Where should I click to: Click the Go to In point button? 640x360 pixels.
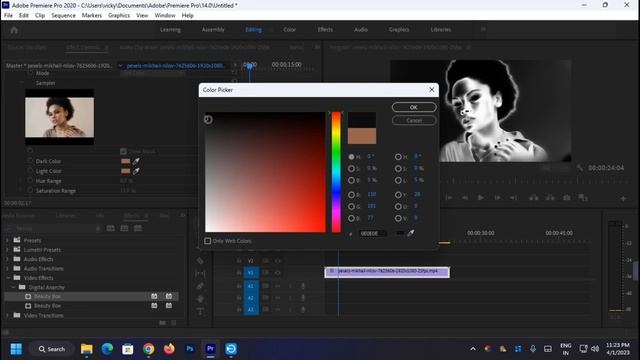[x=449, y=198]
